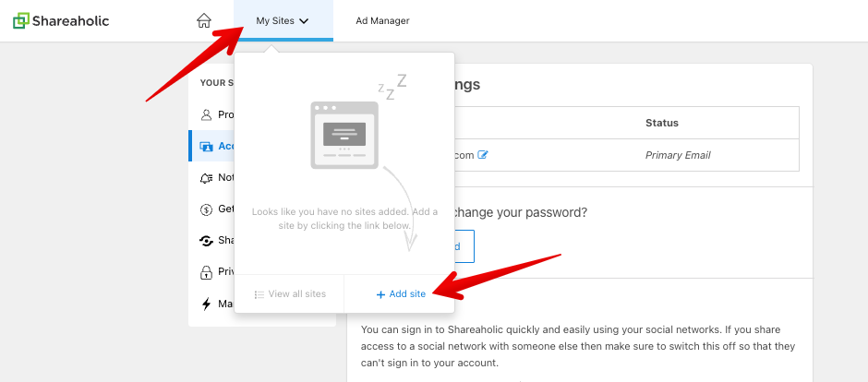Viewport: 868px width, 382px height.
Task: Click the eye-shaped sidebar icon
Action: click(206, 241)
